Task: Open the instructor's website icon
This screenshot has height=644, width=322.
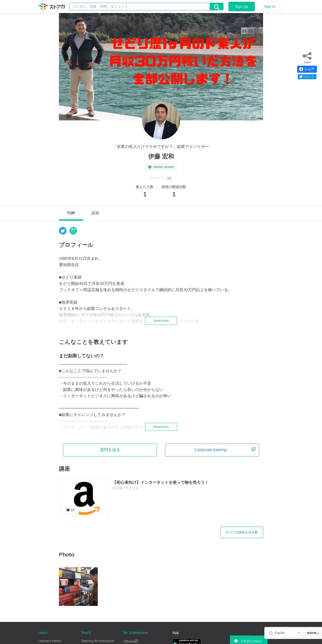Action: 73,231
